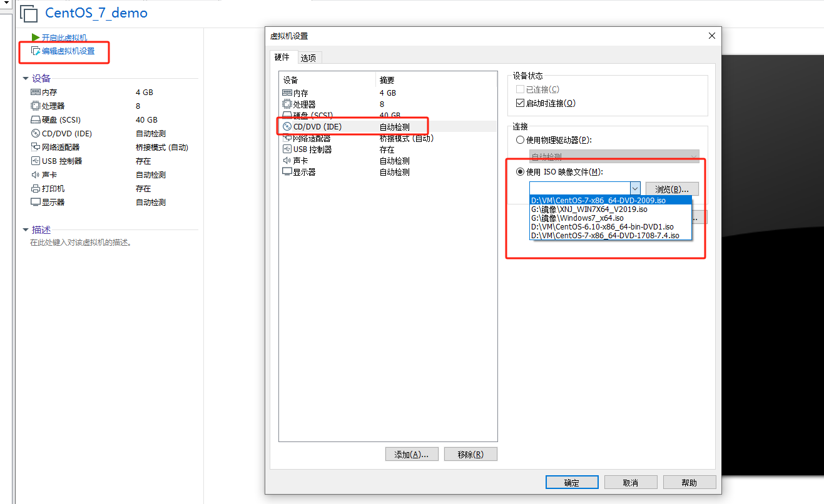824x504 pixels.
Task: Select the 使用 ISO 映像文件 radio button
Action: pyautogui.click(x=520, y=172)
